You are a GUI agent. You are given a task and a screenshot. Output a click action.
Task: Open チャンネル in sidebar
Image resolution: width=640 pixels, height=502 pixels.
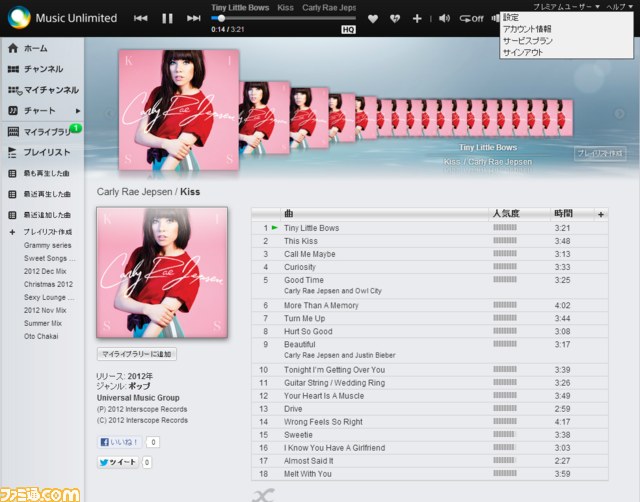36,69
